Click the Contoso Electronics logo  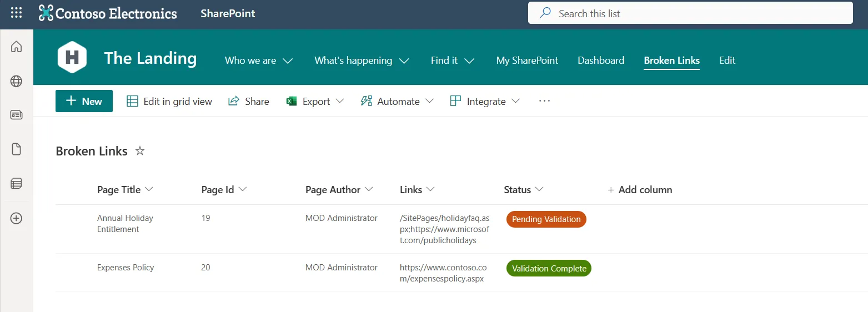coord(108,13)
